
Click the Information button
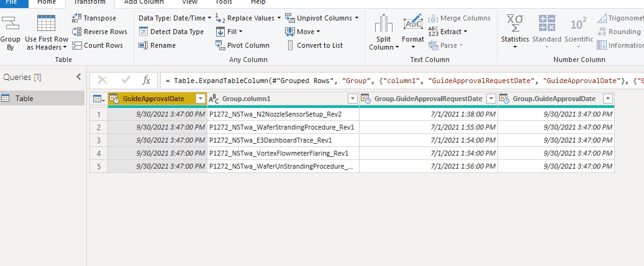click(x=620, y=45)
